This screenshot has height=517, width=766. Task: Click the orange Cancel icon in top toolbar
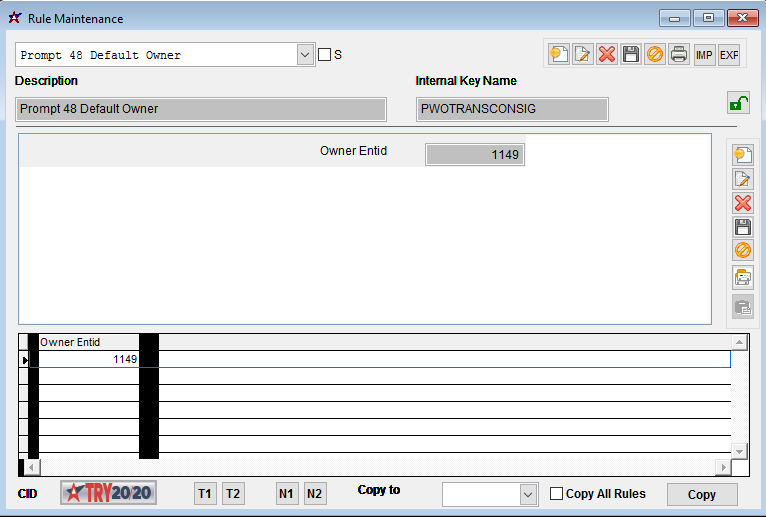655,54
